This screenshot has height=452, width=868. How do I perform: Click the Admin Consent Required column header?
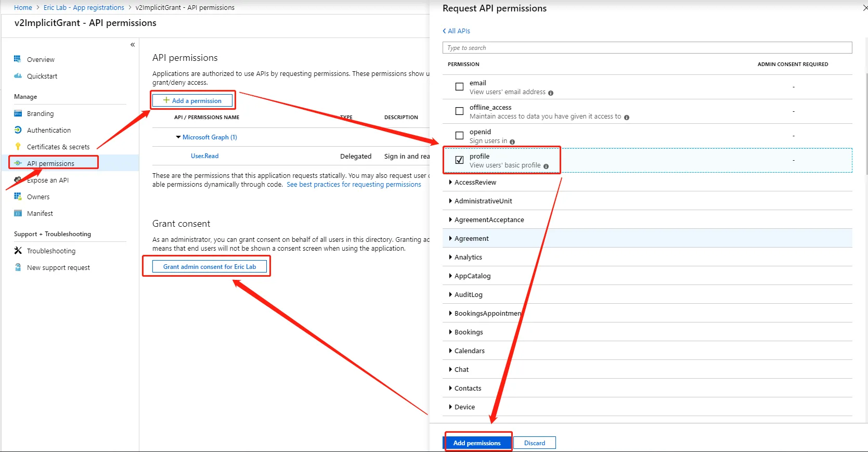pos(793,64)
